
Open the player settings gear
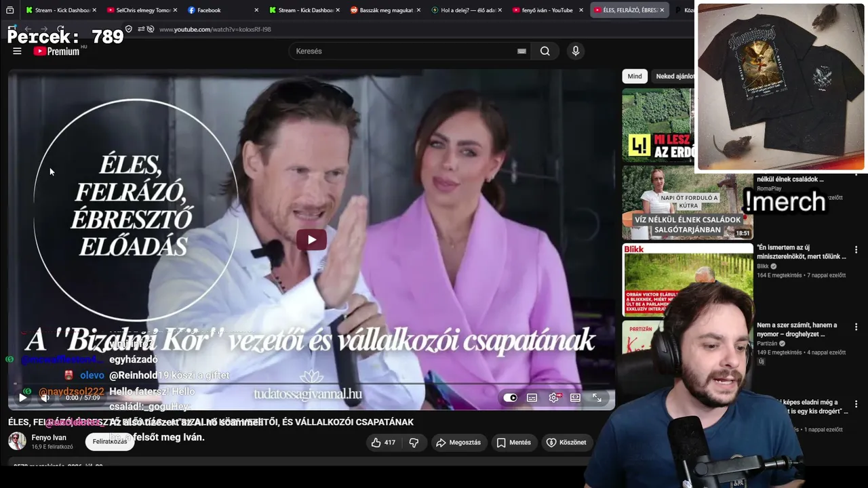(554, 398)
